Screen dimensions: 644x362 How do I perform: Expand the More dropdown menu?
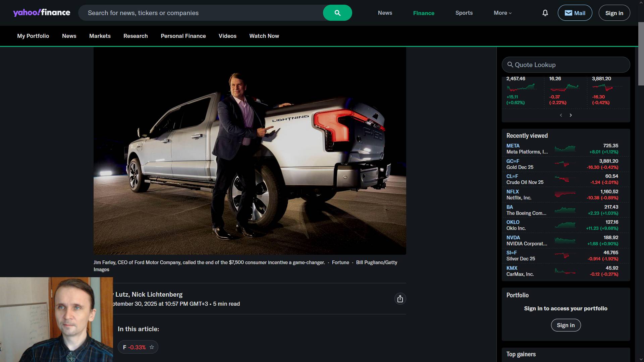pyautogui.click(x=502, y=13)
